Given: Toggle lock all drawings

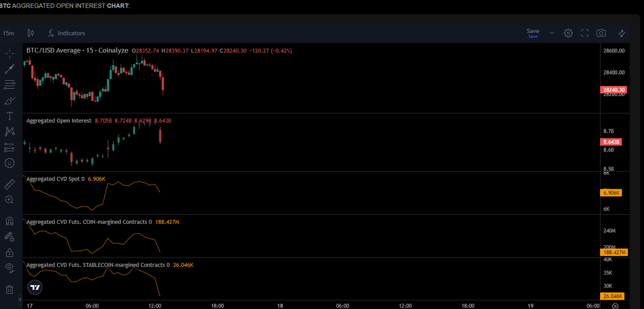Looking at the screenshot, I should point(10,252).
